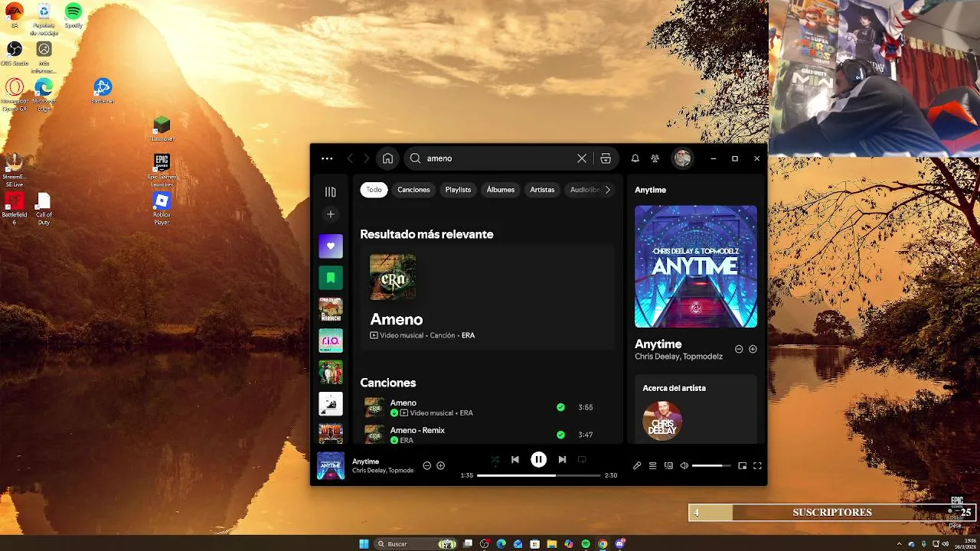This screenshot has height=551, width=980.
Task: Expand Your Library sidebar
Action: [331, 192]
